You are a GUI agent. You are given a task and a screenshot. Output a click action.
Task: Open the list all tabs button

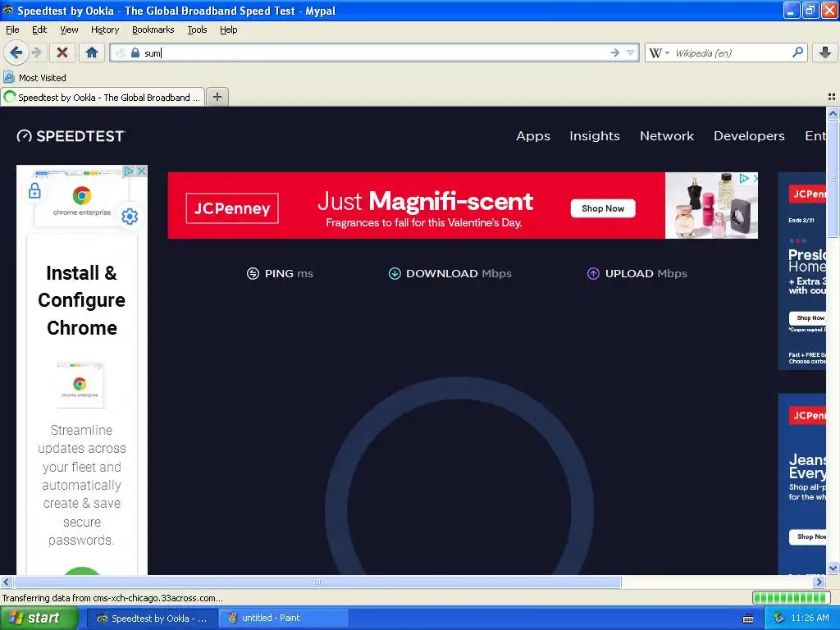click(x=832, y=97)
